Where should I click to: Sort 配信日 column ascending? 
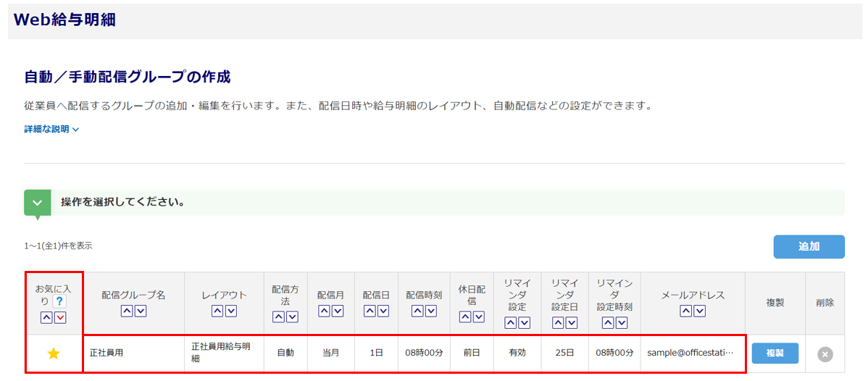pyautogui.click(x=370, y=311)
